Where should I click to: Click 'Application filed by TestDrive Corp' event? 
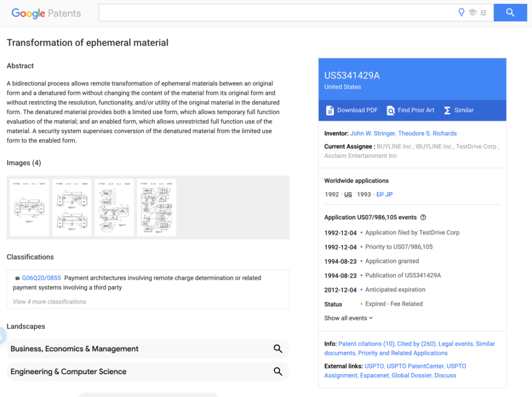[412, 232]
